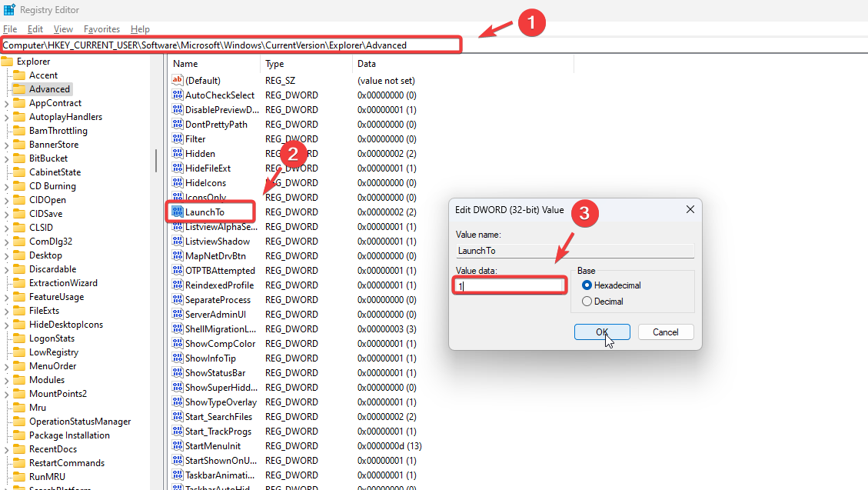Select the Package Installation key
868x490 pixels.
[x=69, y=435]
